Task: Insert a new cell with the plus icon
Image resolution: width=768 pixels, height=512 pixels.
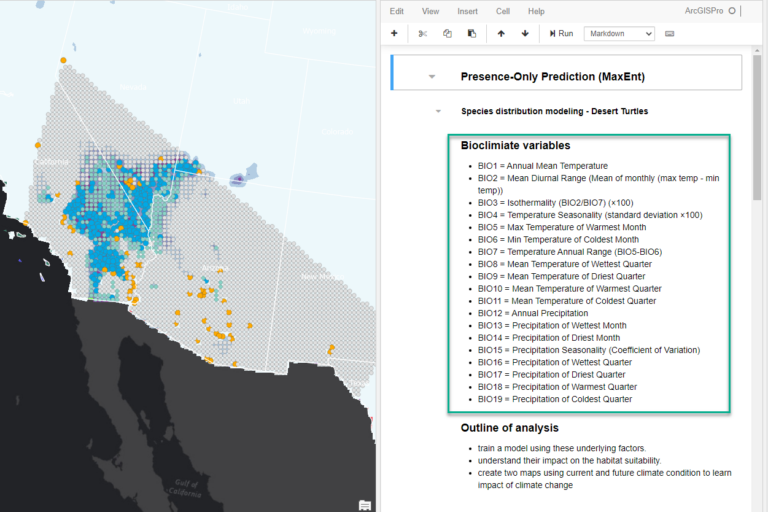Action: point(394,33)
